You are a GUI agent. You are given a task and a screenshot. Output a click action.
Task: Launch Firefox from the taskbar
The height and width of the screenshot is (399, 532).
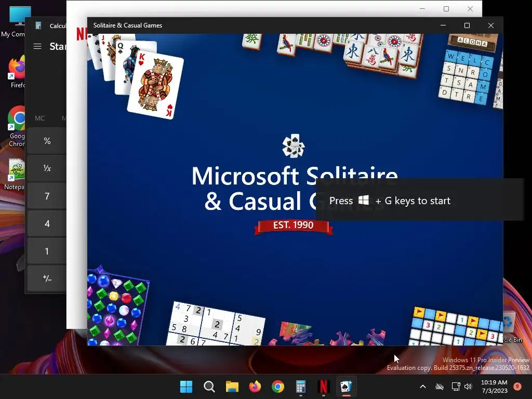point(255,387)
